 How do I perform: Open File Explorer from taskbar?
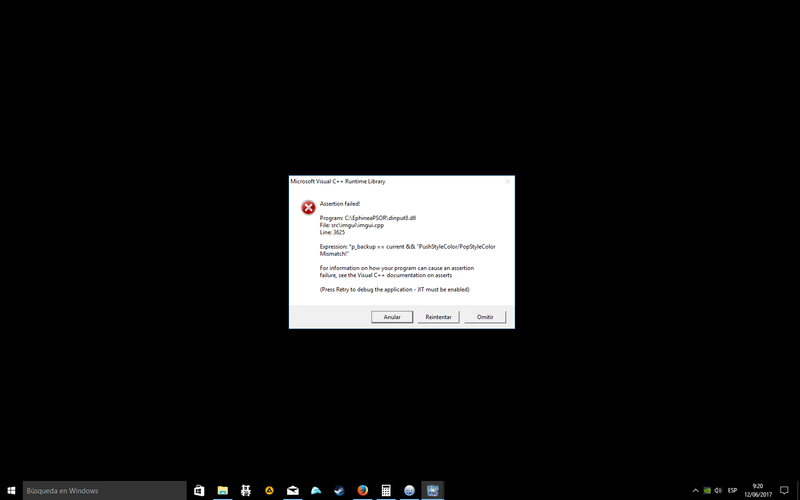click(x=222, y=491)
